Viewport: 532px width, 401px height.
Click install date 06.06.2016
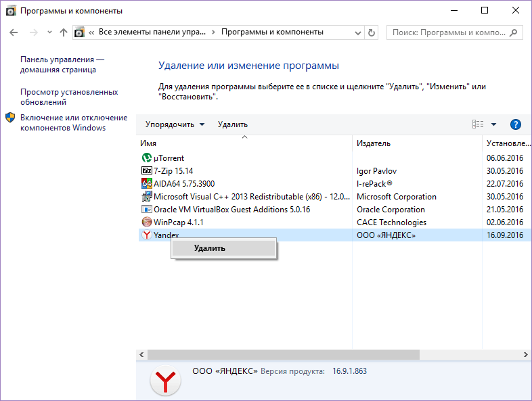(505, 158)
